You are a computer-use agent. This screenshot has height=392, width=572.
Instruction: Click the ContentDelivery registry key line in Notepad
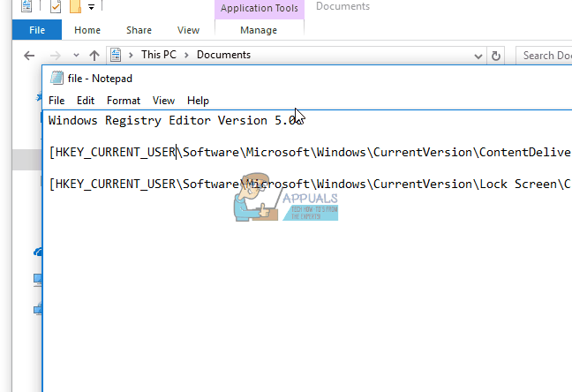pos(310,152)
